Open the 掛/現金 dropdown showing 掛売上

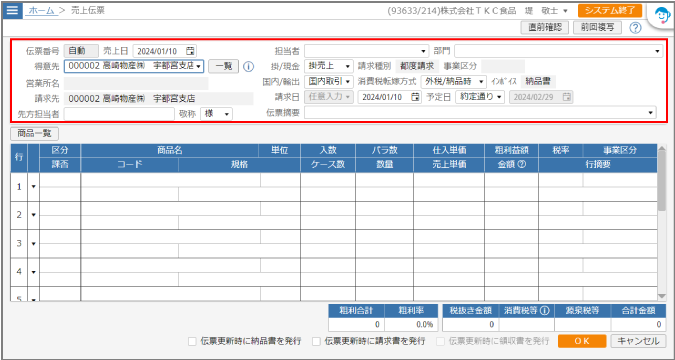tap(329, 66)
